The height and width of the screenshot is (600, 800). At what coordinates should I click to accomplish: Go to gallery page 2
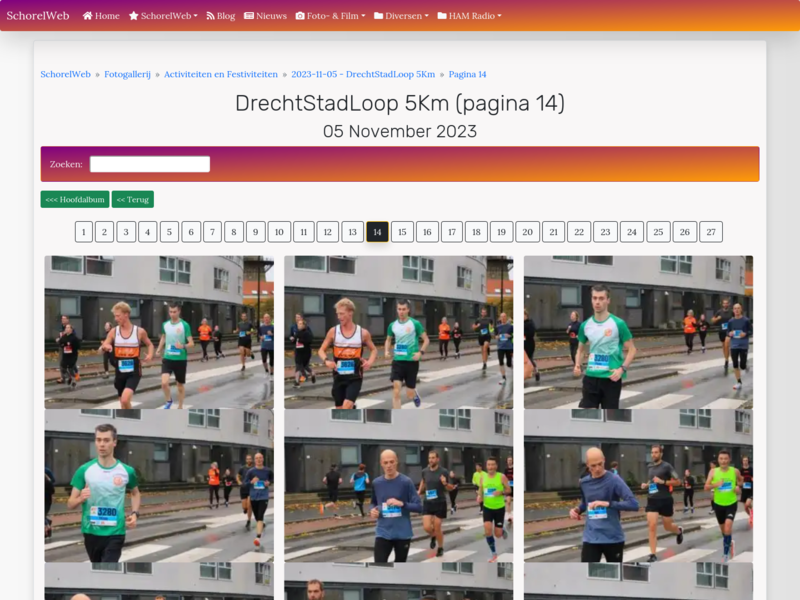(104, 232)
